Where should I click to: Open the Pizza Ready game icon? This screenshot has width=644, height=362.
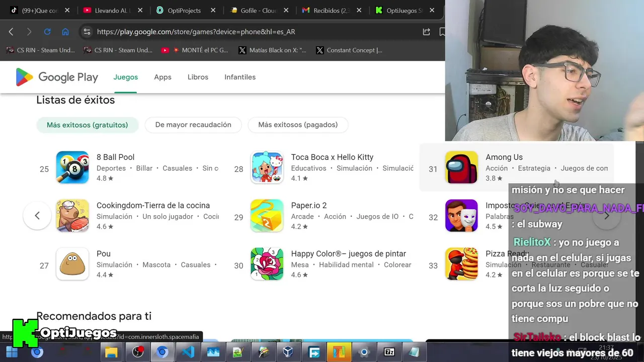pos(461,264)
